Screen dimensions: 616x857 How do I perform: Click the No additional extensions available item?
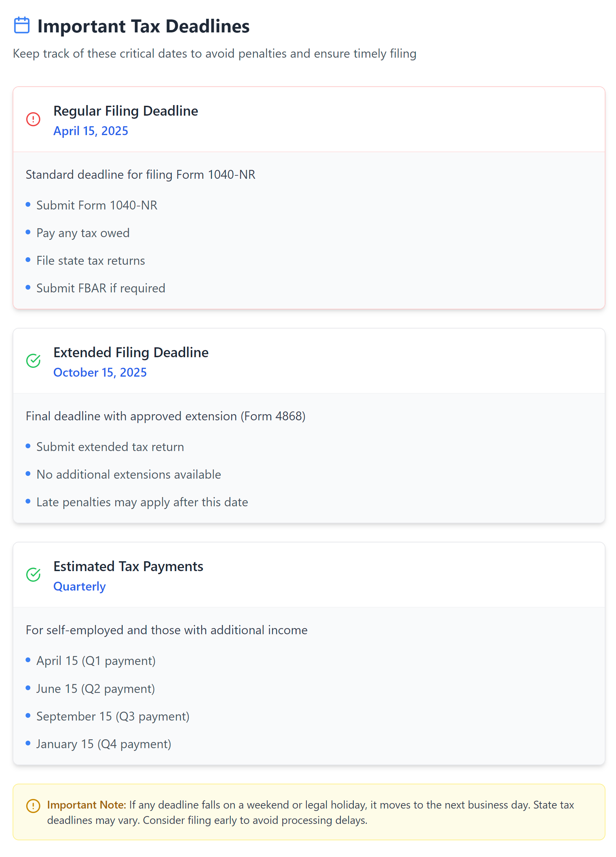pyautogui.click(x=129, y=474)
